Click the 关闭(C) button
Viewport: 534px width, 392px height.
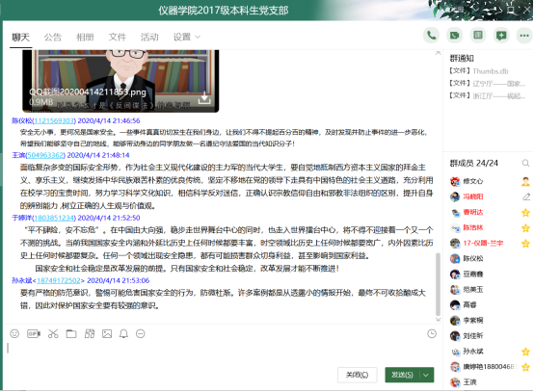click(358, 375)
